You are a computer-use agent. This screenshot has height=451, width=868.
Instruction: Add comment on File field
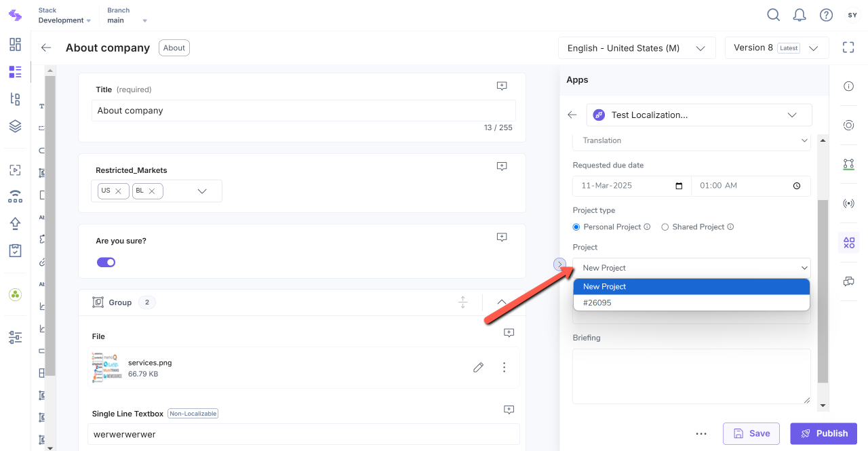pos(509,333)
